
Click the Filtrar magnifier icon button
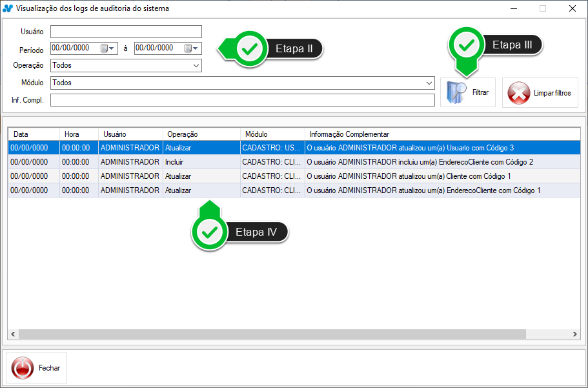457,92
